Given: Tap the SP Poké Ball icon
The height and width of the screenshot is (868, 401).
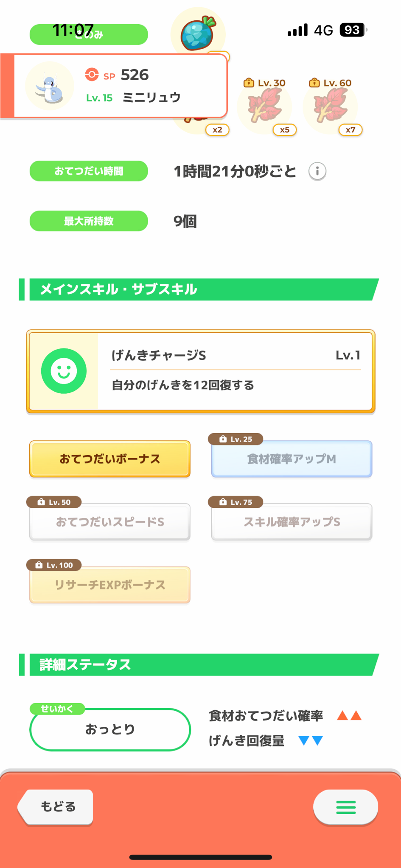Looking at the screenshot, I should [x=92, y=75].
